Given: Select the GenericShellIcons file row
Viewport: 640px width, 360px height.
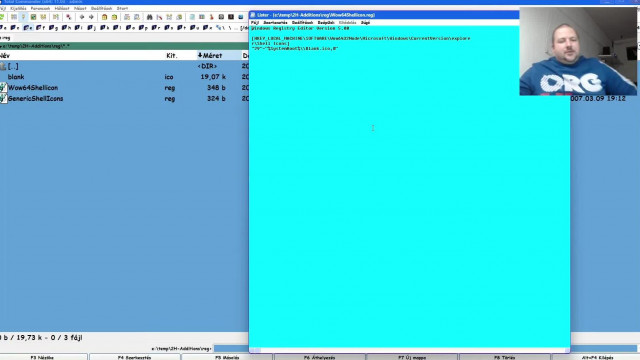Looking at the screenshot, I should (124, 98).
